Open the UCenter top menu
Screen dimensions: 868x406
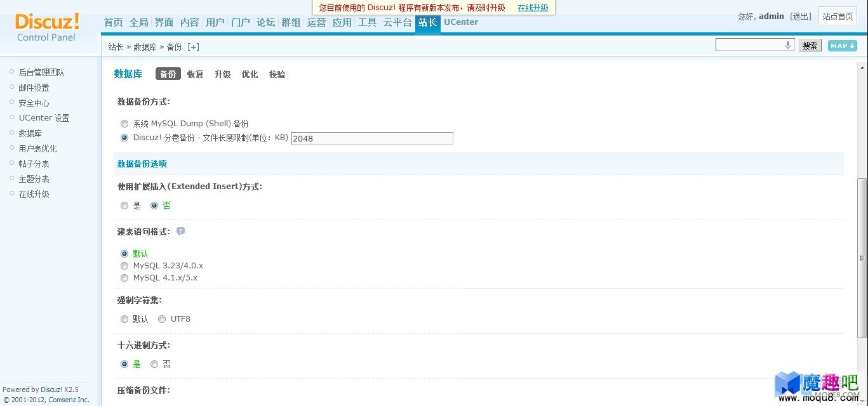[x=461, y=22]
